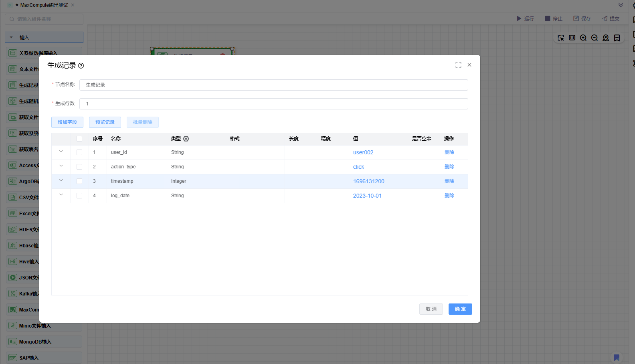Check the checkbox for user_id row
The image size is (635, 364).
point(79,152)
